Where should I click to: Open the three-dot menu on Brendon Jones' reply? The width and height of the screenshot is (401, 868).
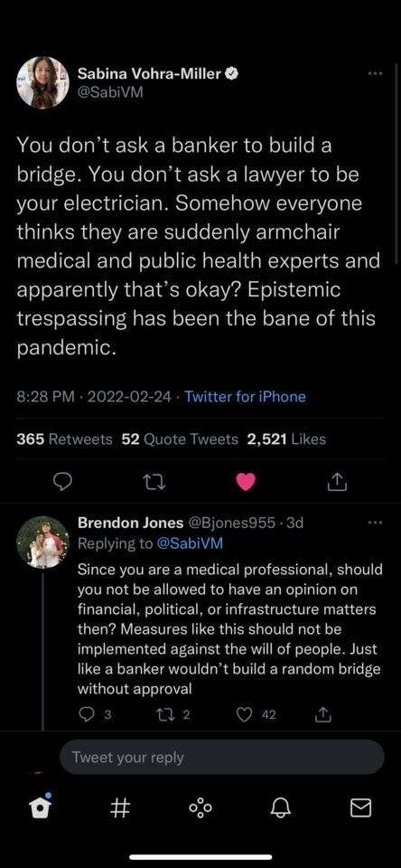(375, 523)
